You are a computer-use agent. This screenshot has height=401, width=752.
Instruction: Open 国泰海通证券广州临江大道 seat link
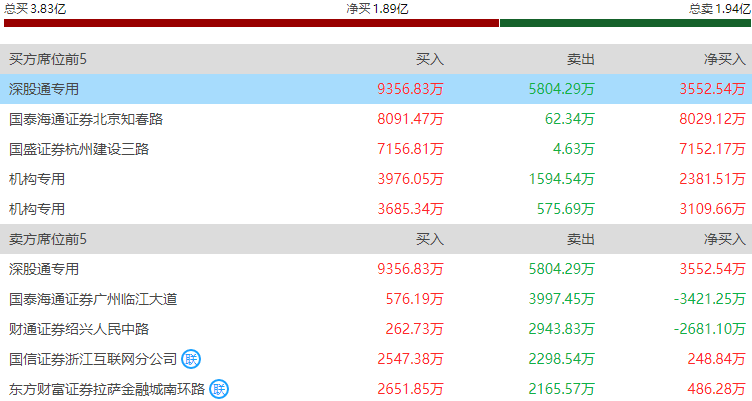[x=93, y=299]
